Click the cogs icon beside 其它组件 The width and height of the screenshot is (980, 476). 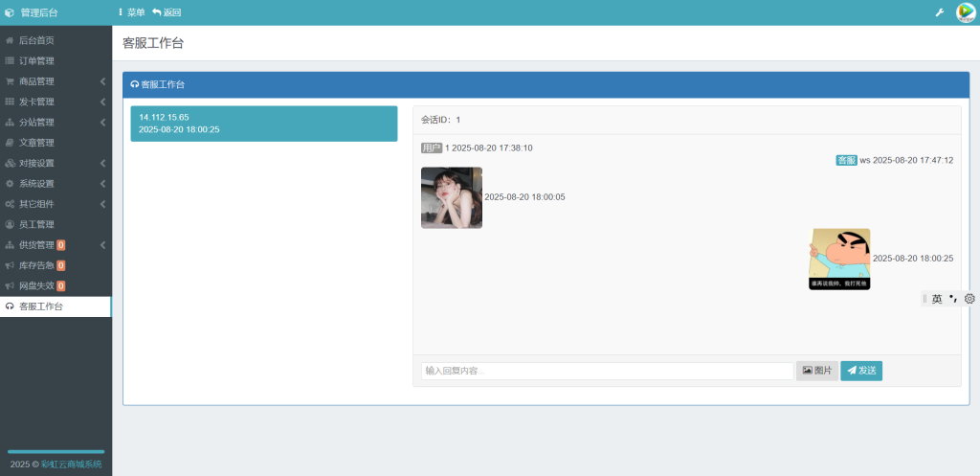(x=10, y=204)
